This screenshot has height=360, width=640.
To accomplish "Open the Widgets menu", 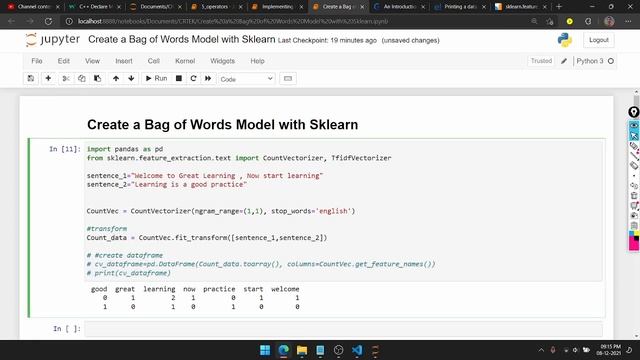I will [x=222, y=61].
